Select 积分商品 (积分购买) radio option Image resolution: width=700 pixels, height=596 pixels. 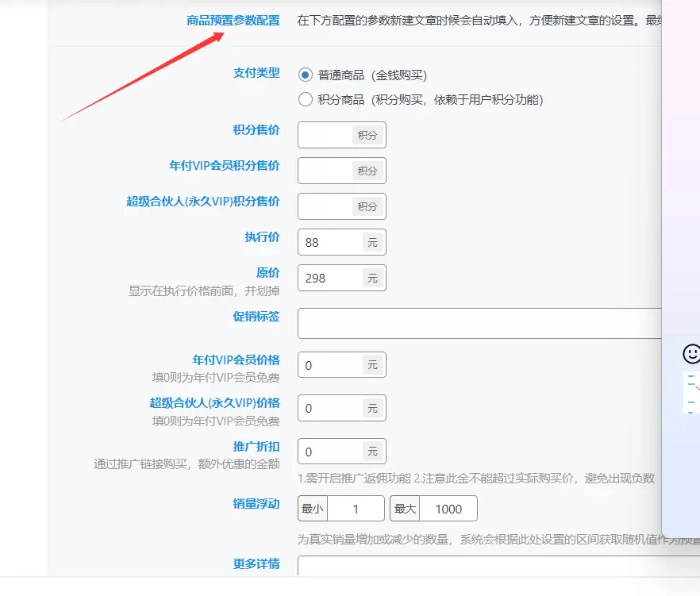pos(306,99)
